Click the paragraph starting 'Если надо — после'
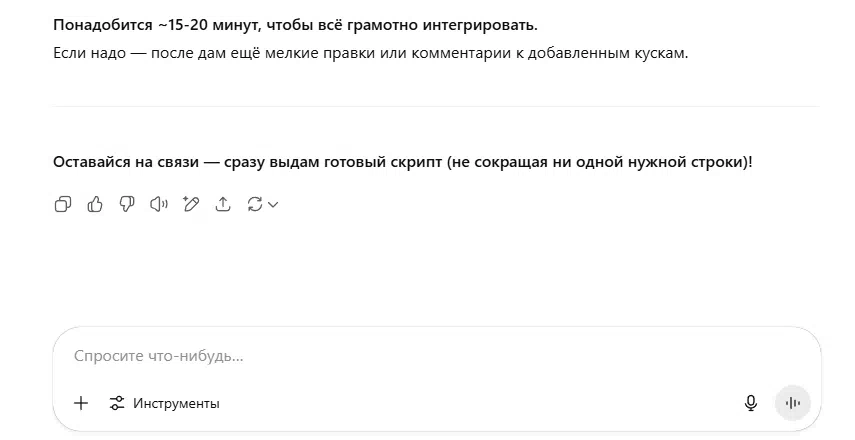 pyautogui.click(x=371, y=53)
